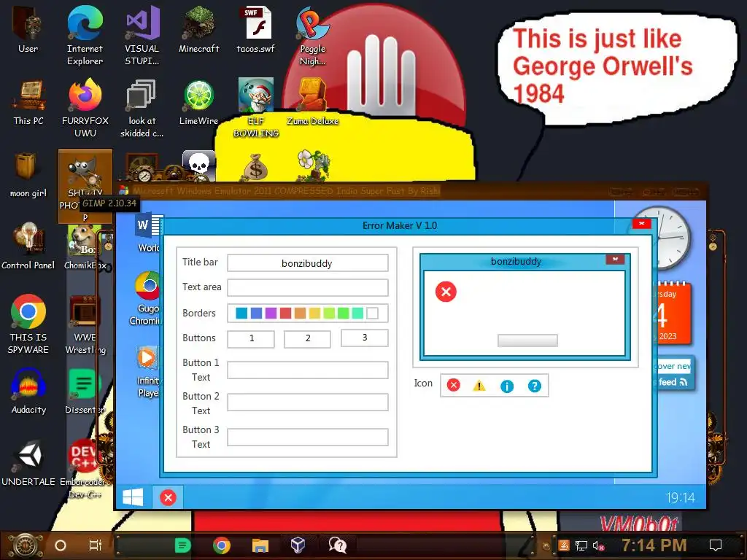Open the Internet Explorer desktop icon
The image size is (747, 560).
pos(85,35)
